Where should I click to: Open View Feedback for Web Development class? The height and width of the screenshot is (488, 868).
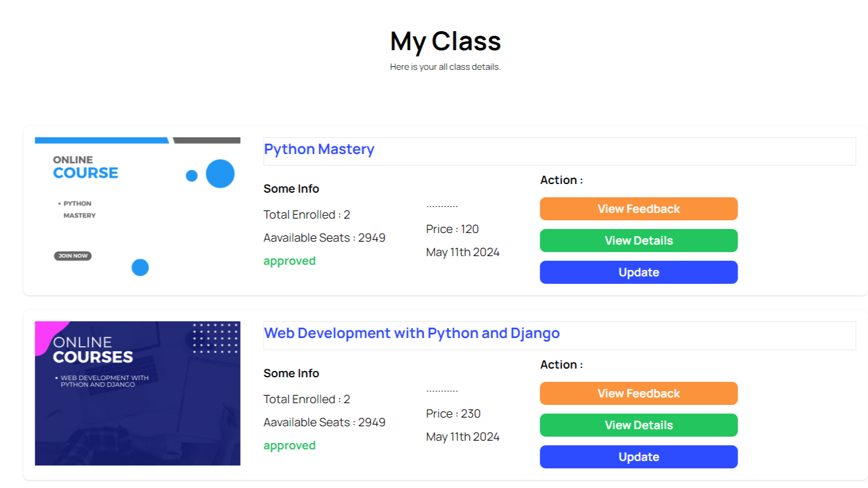[638, 393]
